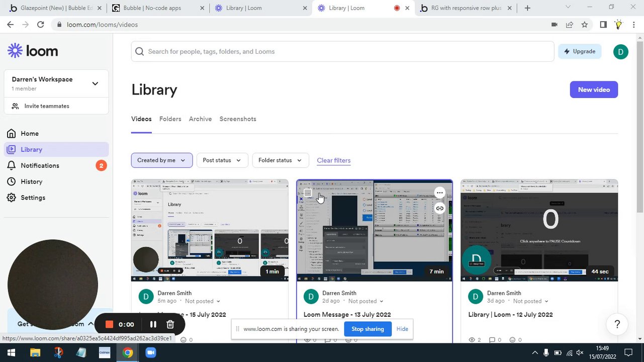
Task: Open the D profile avatar in the top right
Action: (x=621, y=51)
